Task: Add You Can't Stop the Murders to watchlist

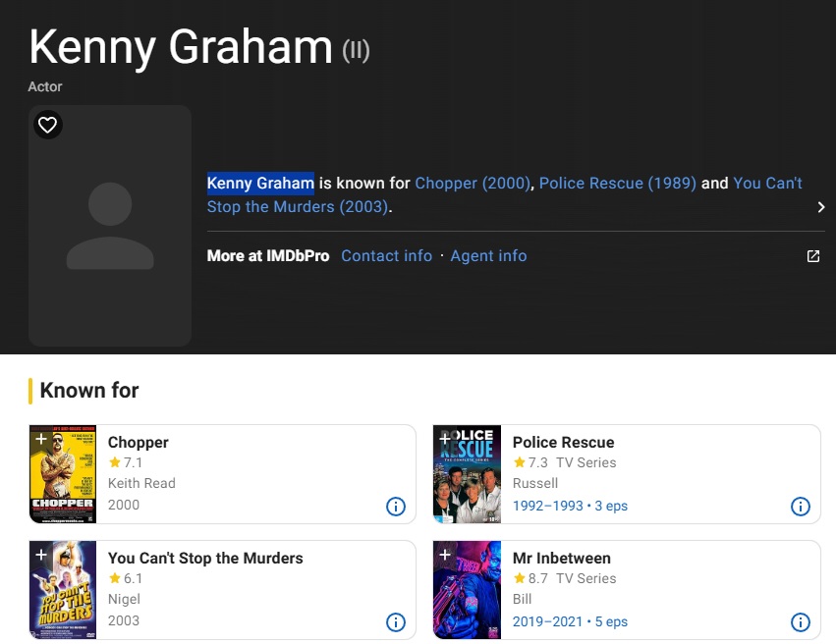Action: [x=41, y=555]
